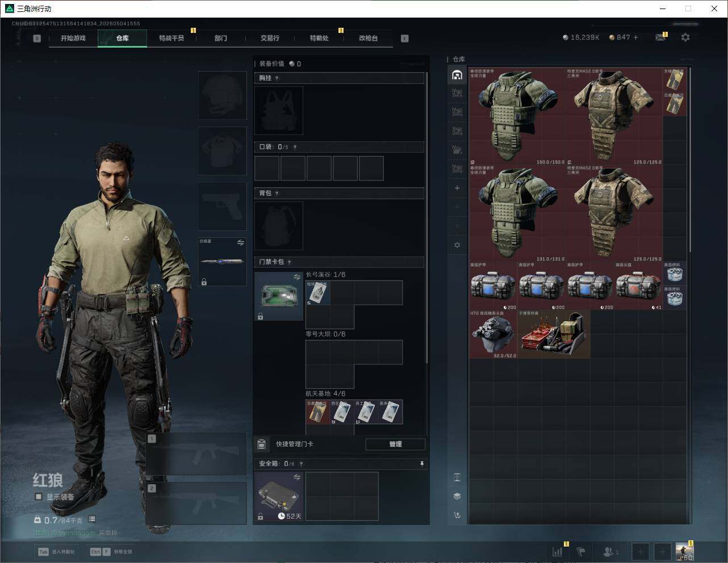Open the help icon beside 胸挂
This screenshot has height=563, width=728.
click(277, 78)
